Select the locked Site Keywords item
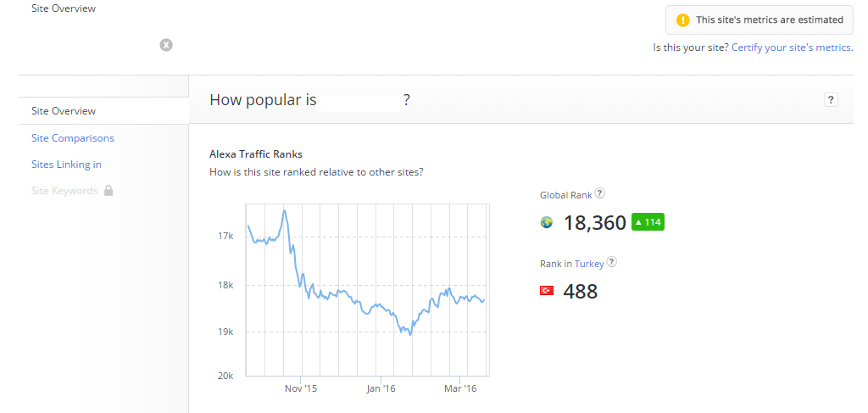Viewport: 868px width, 413px height. pyautogui.click(x=64, y=191)
